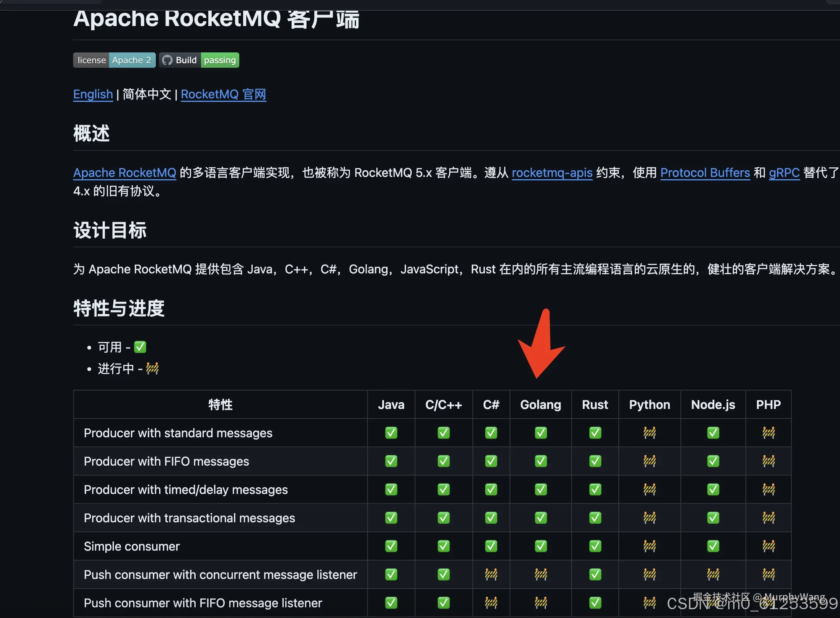Viewport: 840px width, 618px height.
Task: Click the license Apache 2 badge
Action: coord(114,60)
